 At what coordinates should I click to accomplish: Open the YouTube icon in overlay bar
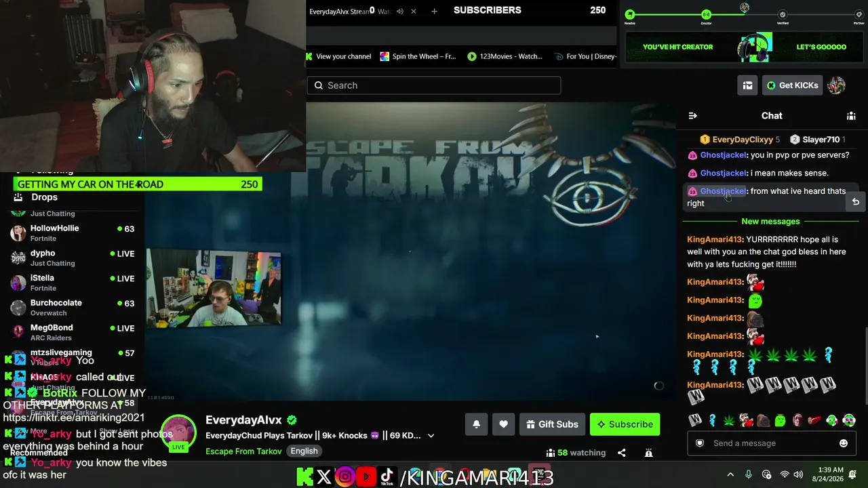click(x=366, y=477)
